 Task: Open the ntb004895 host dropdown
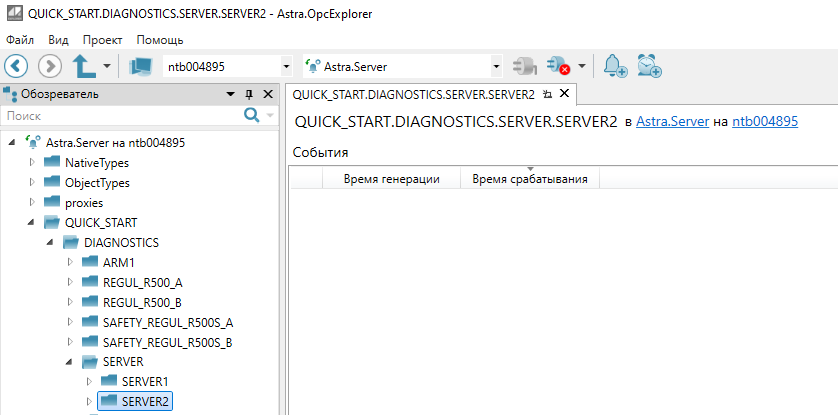(287, 67)
